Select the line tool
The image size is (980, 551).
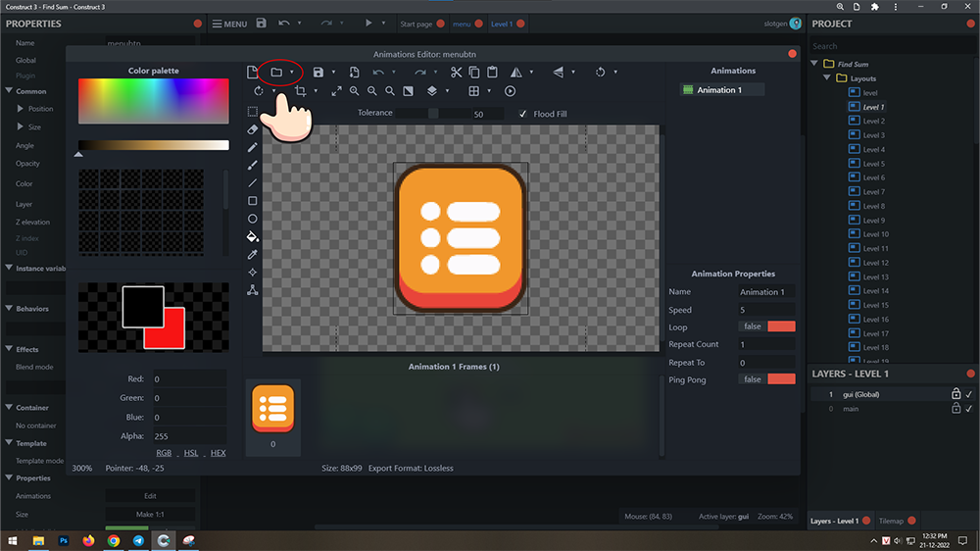pos(253,183)
